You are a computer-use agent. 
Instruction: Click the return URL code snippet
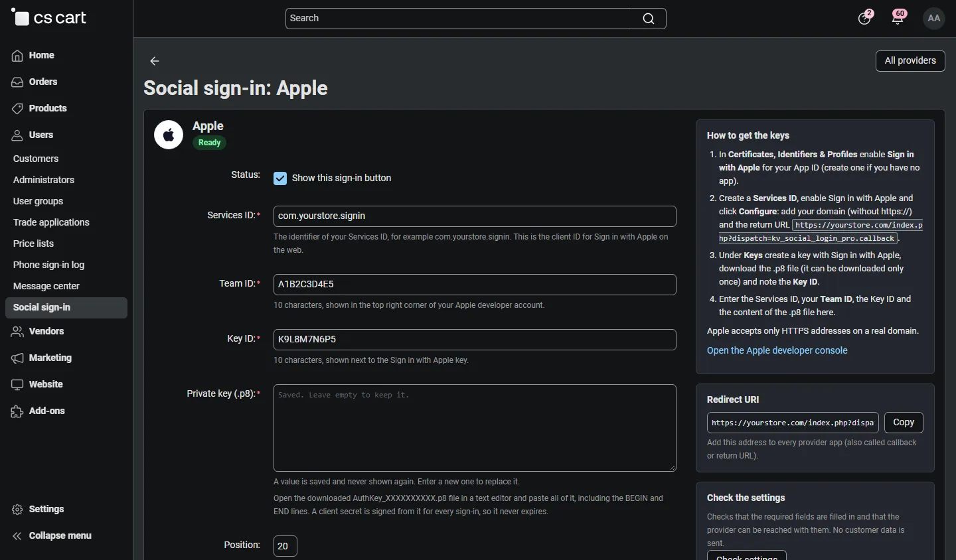click(821, 232)
